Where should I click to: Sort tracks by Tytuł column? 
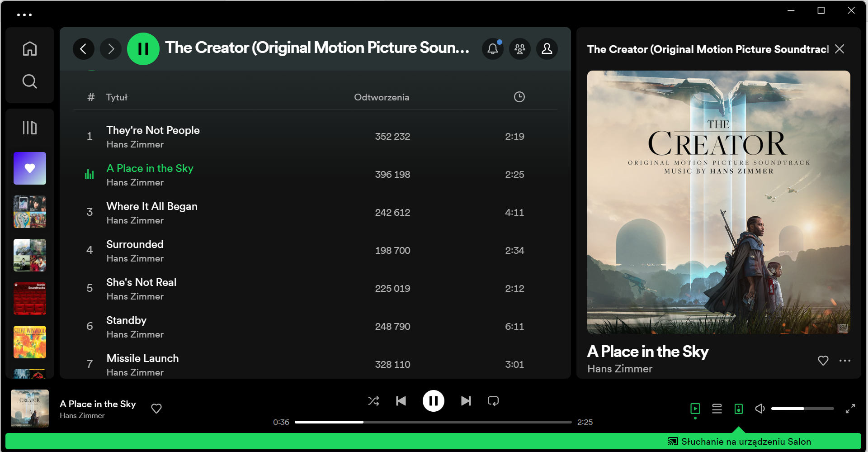[117, 97]
